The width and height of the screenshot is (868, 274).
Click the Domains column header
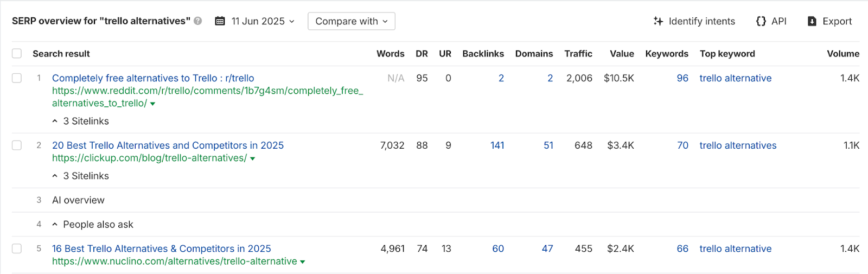click(534, 54)
